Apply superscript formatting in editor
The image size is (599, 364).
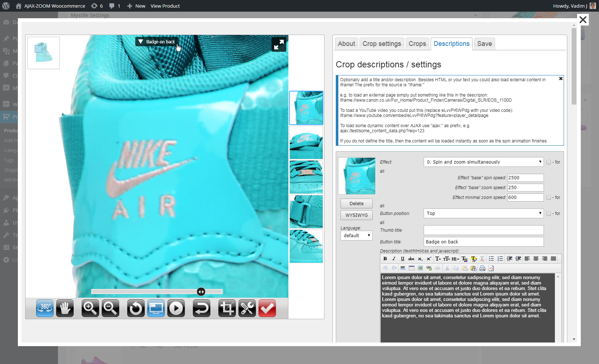429,259
